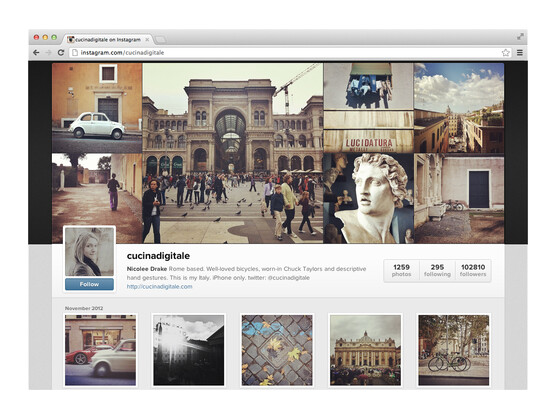The image size is (557, 418).
Task: Open the LUCIDATURA sign cover photo
Action: click(368, 108)
